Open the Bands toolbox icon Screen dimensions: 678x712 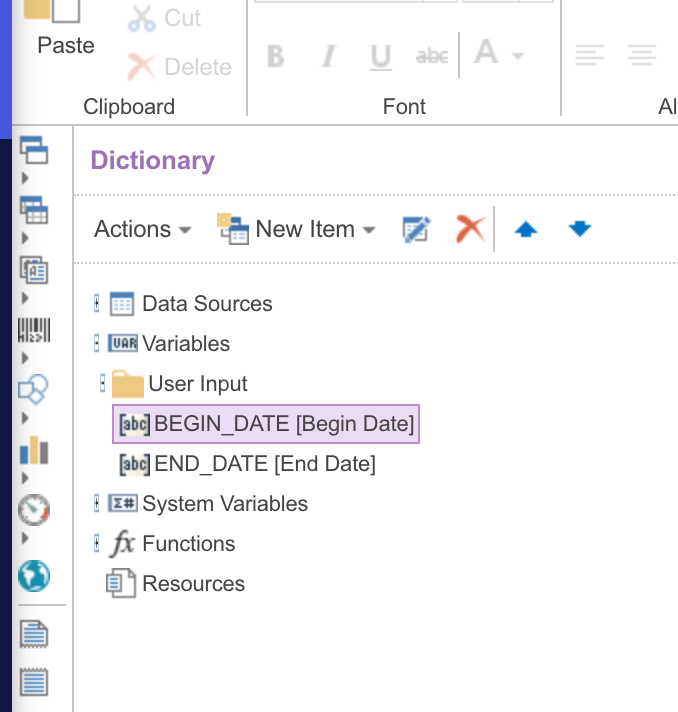click(34, 150)
